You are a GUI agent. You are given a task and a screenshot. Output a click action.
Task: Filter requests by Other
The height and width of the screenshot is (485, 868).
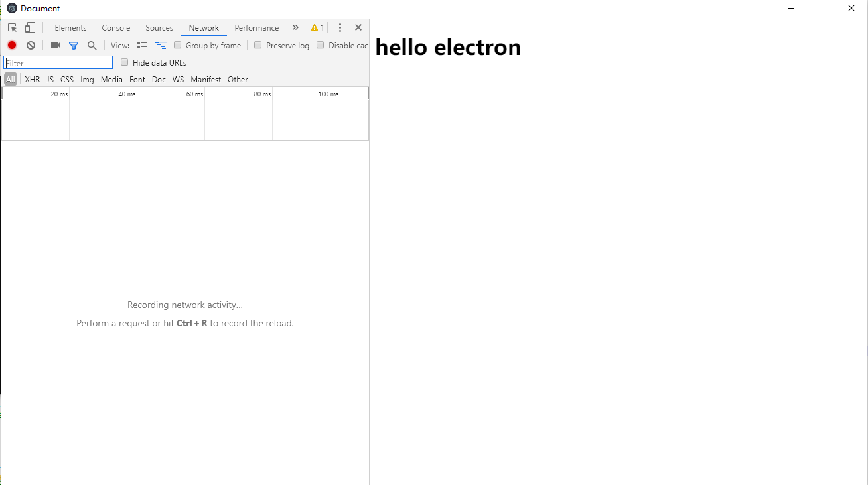(238, 80)
